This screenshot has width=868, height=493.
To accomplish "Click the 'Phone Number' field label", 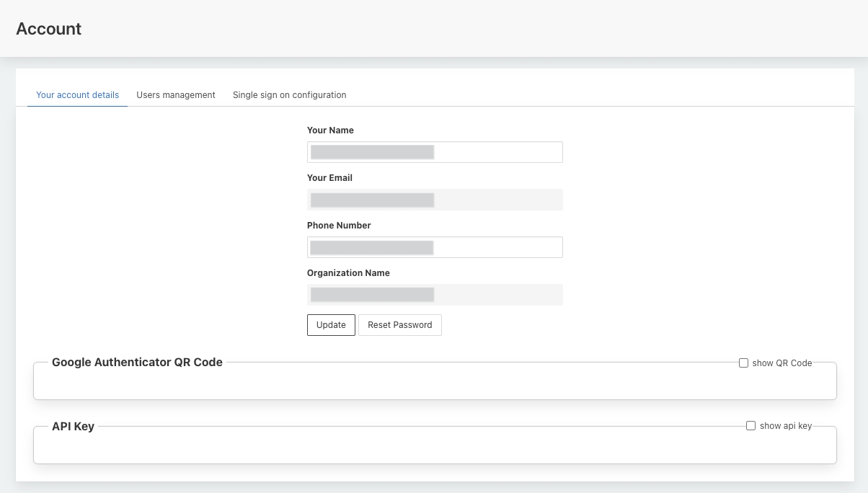I will [339, 226].
